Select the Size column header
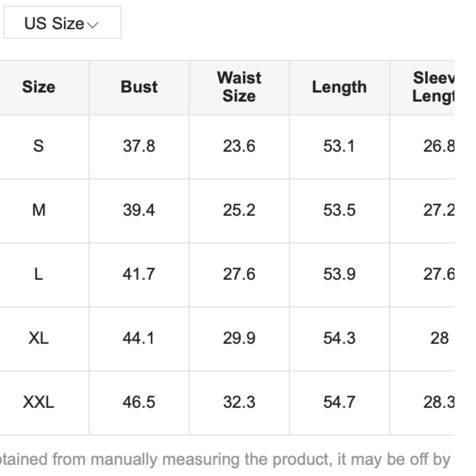 tap(39, 87)
